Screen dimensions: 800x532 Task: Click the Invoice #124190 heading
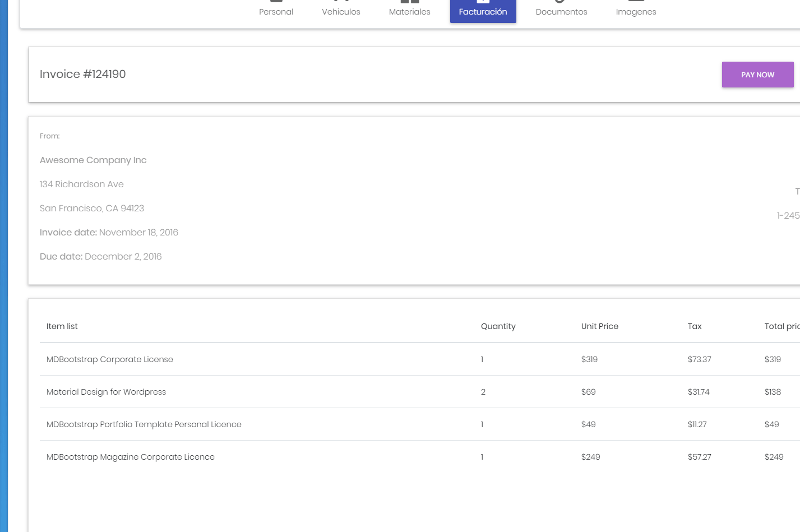[x=83, y=74]
